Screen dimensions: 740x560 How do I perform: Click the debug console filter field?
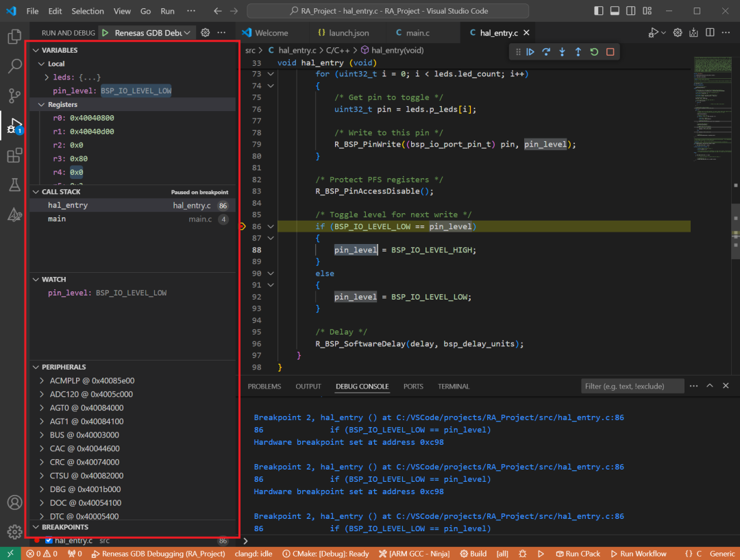coord(632,387)
